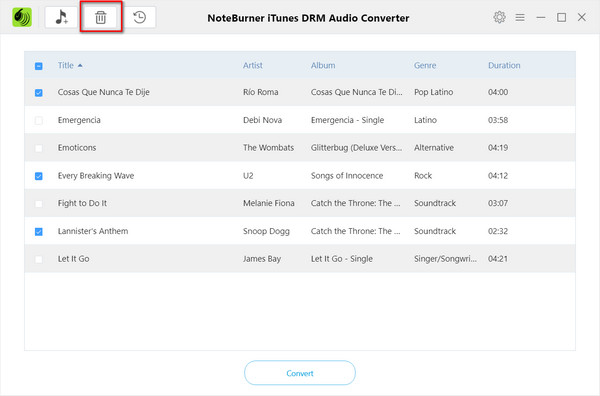Open the settings gear icon
The image size is (600, 396).
(499, 17)
